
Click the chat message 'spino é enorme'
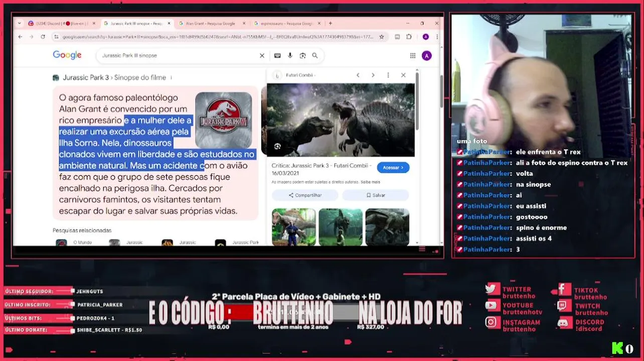tap(541, 228)
